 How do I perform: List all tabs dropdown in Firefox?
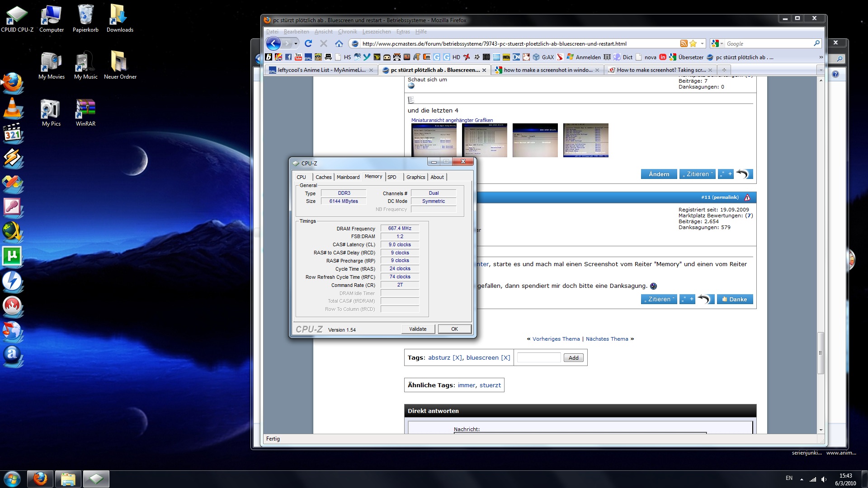pos(821,70)
